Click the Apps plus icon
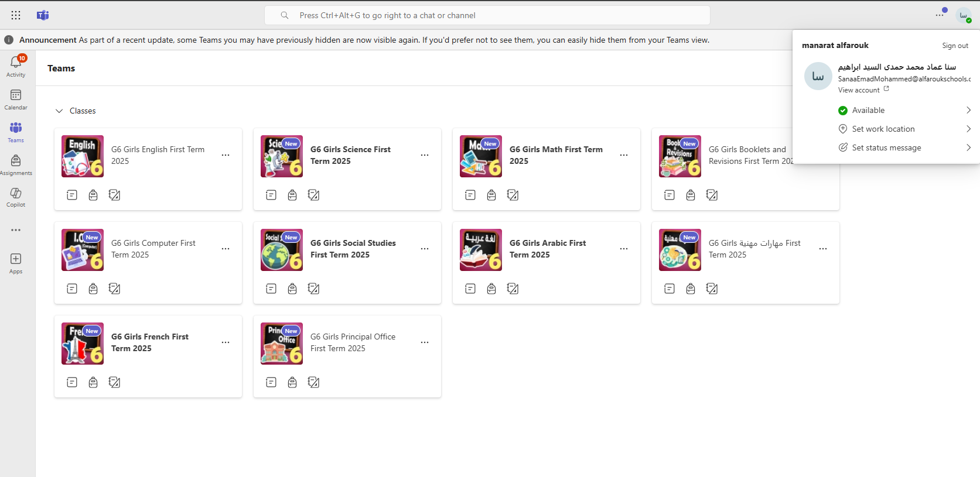Screen dimensions: 980x477 (x=16, y=263)
